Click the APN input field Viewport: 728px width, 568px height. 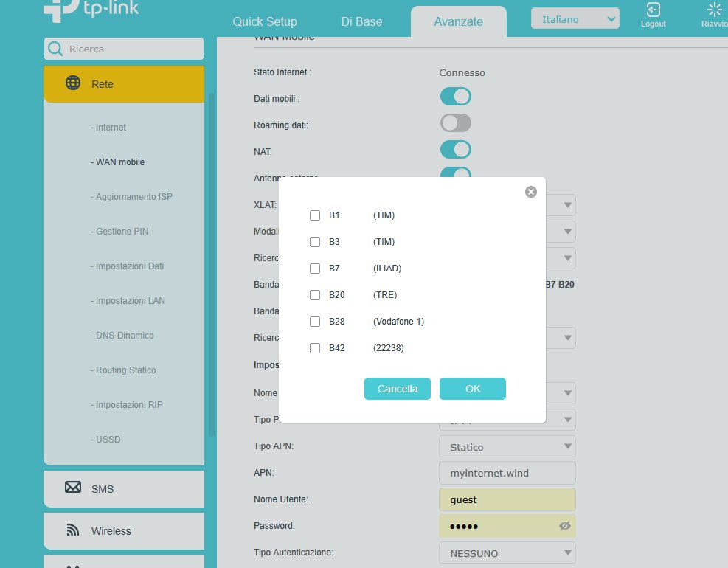[x=507, y=473]
